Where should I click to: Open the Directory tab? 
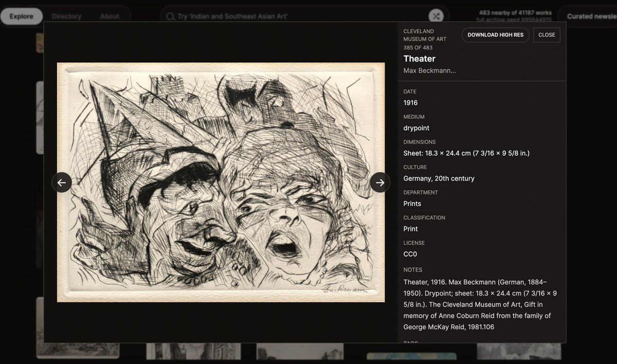tap(66, 16)
